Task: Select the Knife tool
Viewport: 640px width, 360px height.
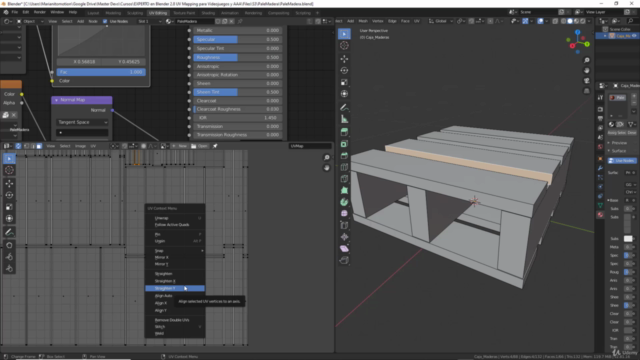Action: click(x=344, y=179)
